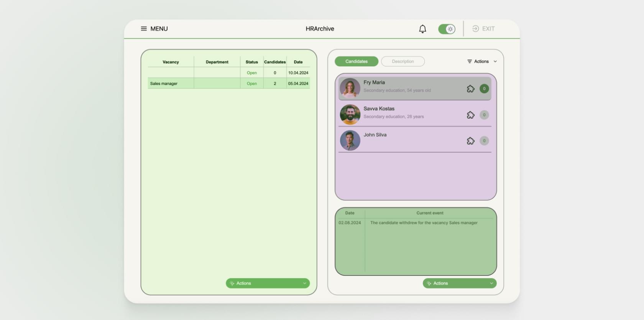Screen dimensions: 644x320
Task: Open Savva Kostas's profile photo
Action: tap(350, 114)
